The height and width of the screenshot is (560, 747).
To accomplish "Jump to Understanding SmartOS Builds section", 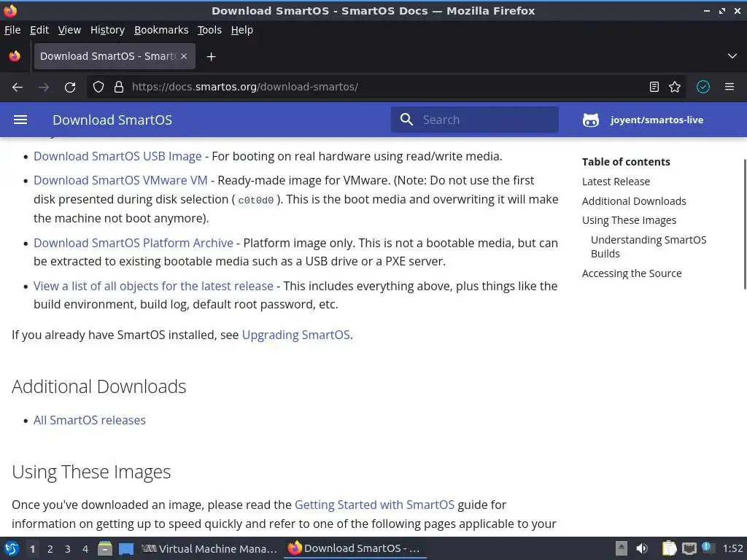I will click(649, 246).
